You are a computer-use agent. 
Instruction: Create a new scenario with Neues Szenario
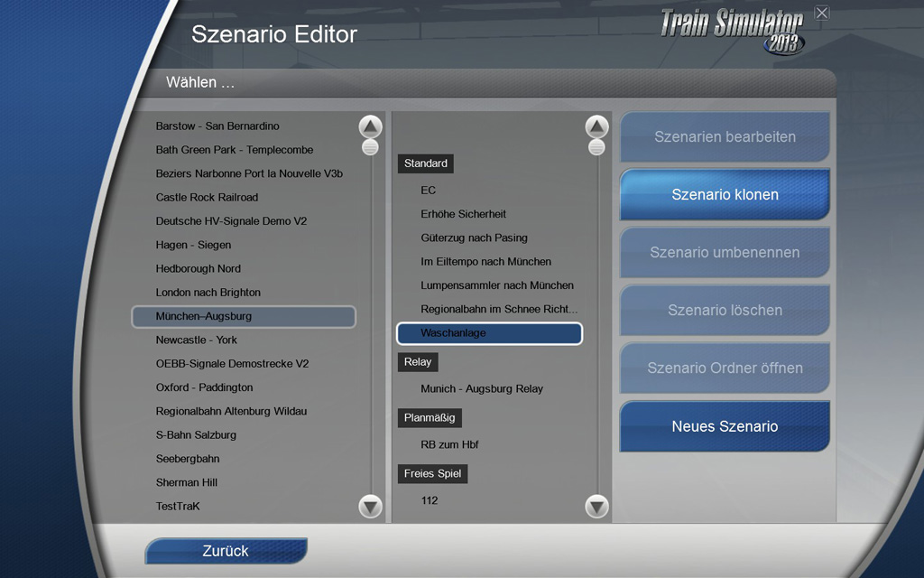725,426
